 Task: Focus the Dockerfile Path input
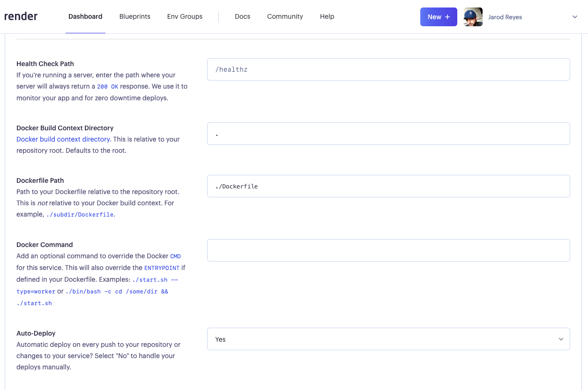(x=388, y=186)
